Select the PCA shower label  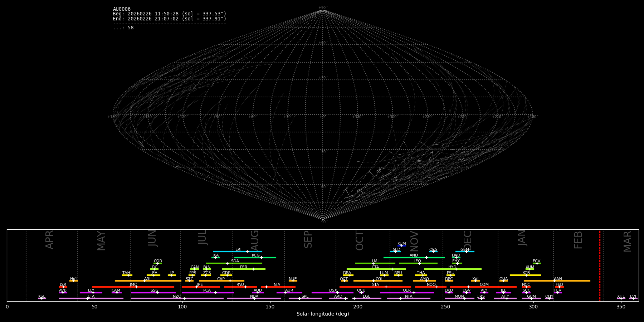pos(207,291)
